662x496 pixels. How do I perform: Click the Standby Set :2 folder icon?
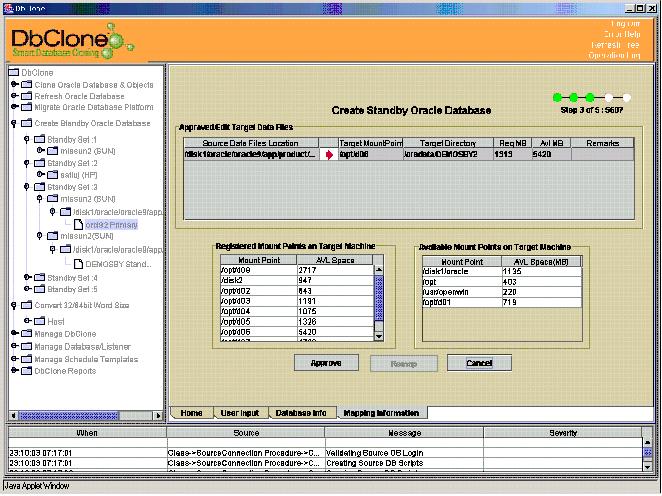click(x=39, y=163)
